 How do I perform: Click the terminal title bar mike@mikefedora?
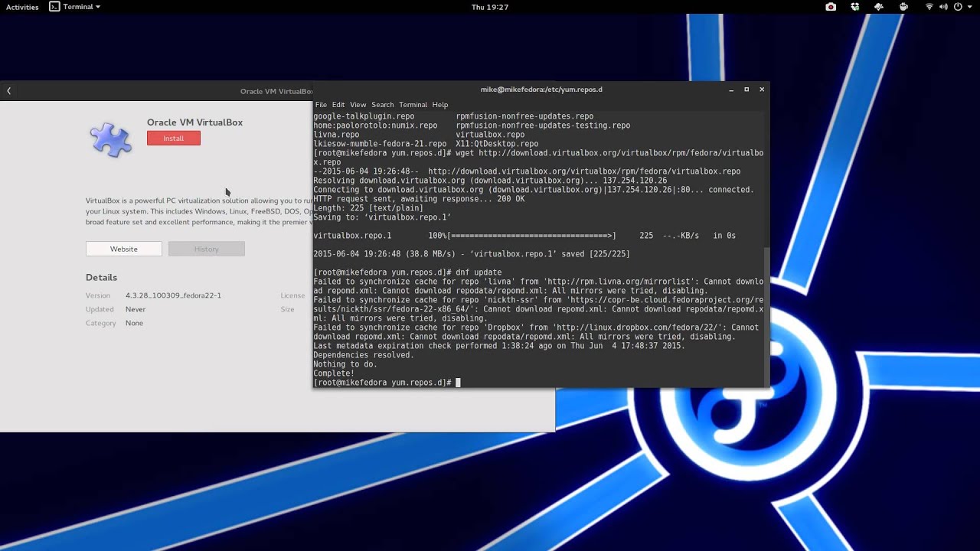[x=541, y=90]
